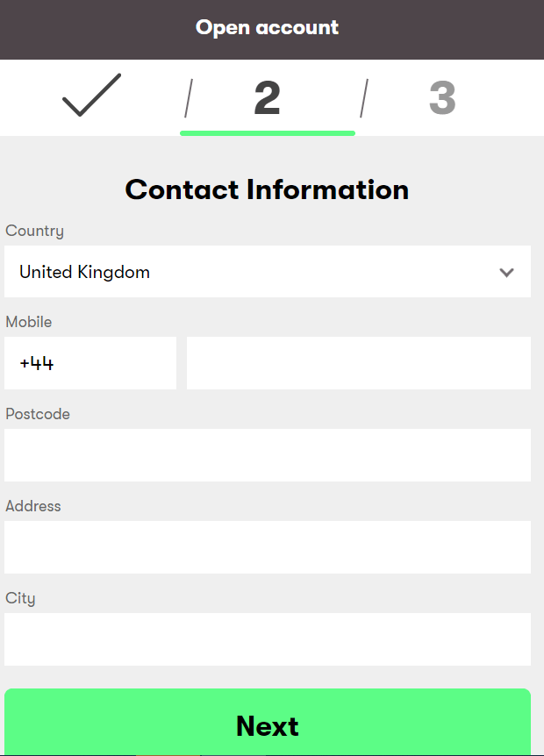Open the Country dropdown showing United Kingdom
The height and width of the screenshot is (756, 544).
pyautogui.click(x=267, y=272)
